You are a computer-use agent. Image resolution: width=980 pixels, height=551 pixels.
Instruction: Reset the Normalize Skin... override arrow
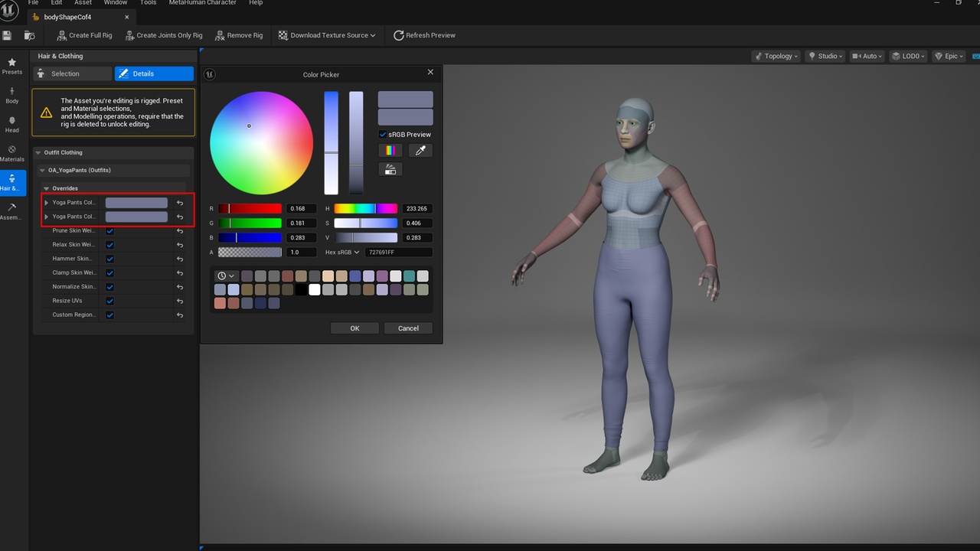[x=180, y=287]
